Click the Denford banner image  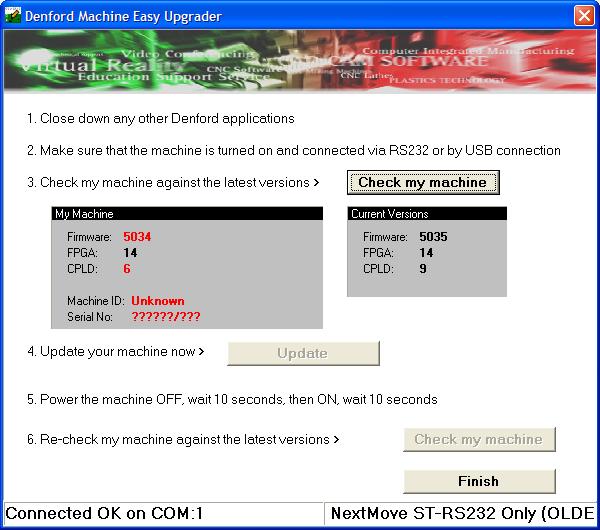click(x=300, y=61)
